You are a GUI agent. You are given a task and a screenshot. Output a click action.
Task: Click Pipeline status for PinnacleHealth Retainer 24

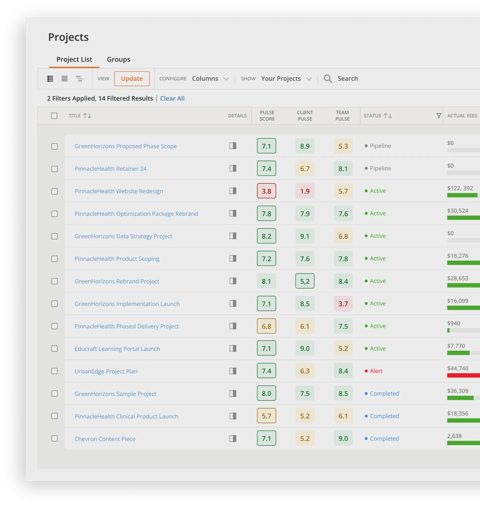click(378, 168)
